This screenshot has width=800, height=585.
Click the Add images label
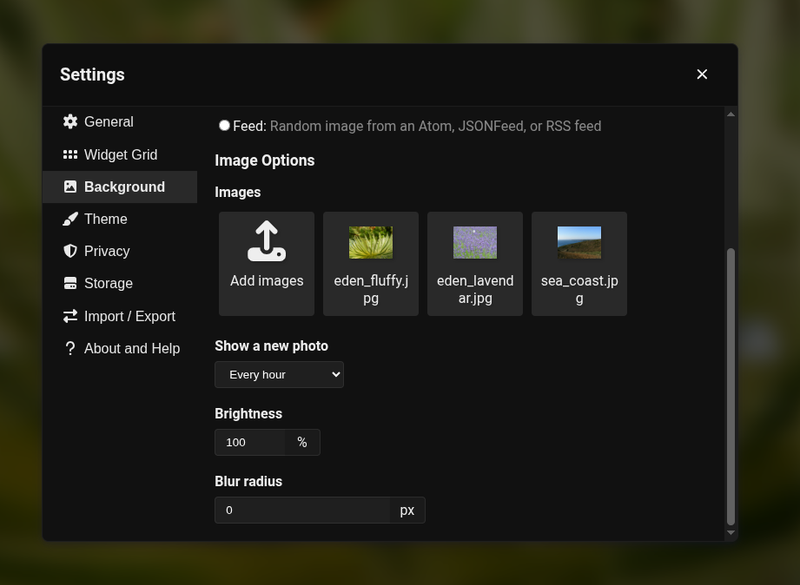pos(267,281)
